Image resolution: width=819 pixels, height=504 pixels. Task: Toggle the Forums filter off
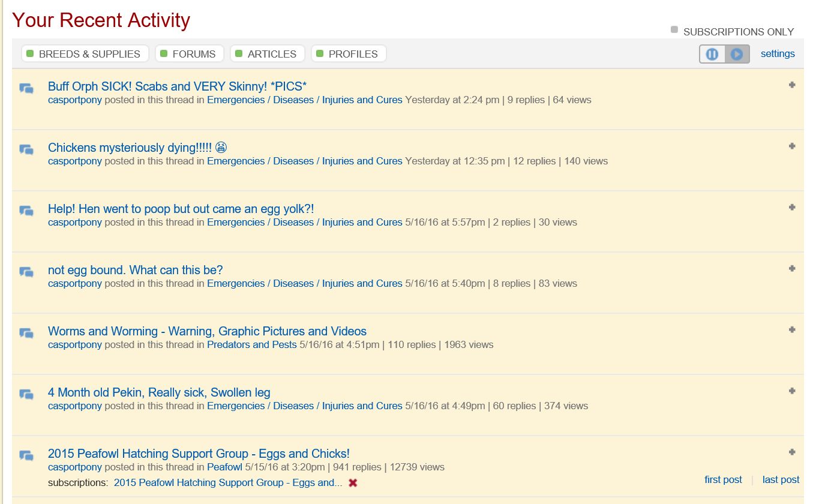point(189,54)
